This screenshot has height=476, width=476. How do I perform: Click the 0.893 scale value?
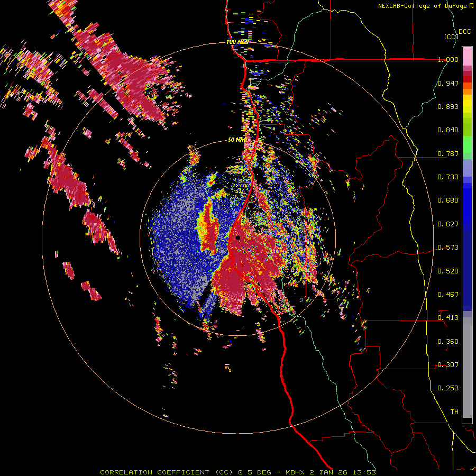448,106
